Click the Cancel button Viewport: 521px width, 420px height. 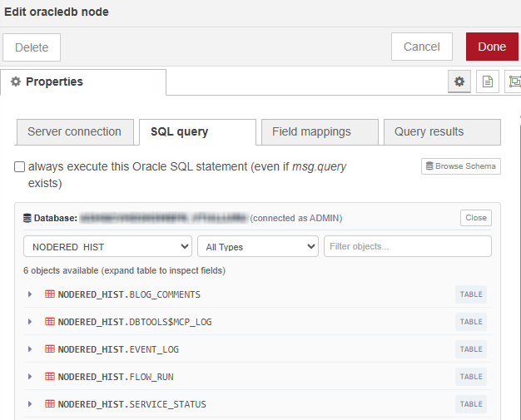(x=422, y=47)
